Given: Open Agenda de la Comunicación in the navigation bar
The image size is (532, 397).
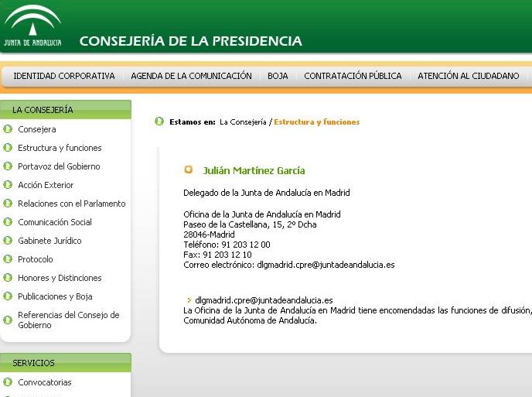Looking at the screenshot, I should pyautogui.click(x=191, y=76).
